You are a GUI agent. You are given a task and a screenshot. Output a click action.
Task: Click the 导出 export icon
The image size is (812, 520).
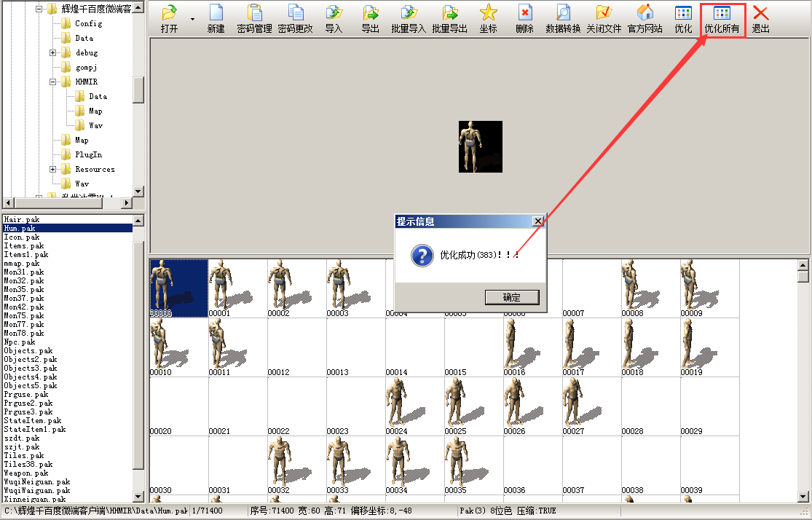point(370,19)
